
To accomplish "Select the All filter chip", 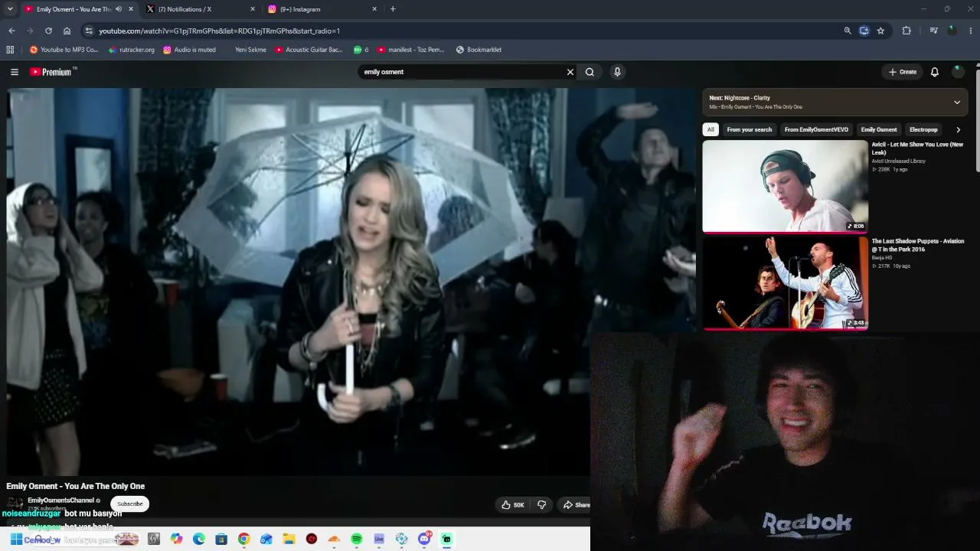I will [710, 129].
